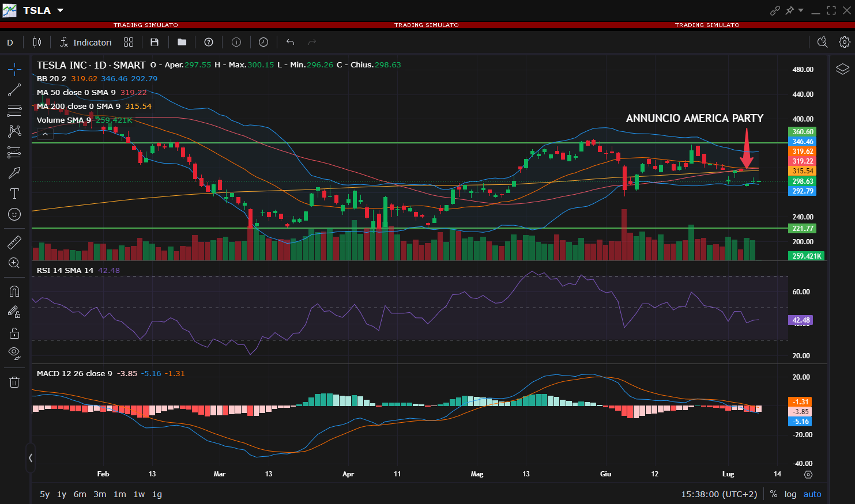The width and height of the screenshot is (855, 504).
Task: Open the load chart folder icon
Action: [x=182, y=42]
